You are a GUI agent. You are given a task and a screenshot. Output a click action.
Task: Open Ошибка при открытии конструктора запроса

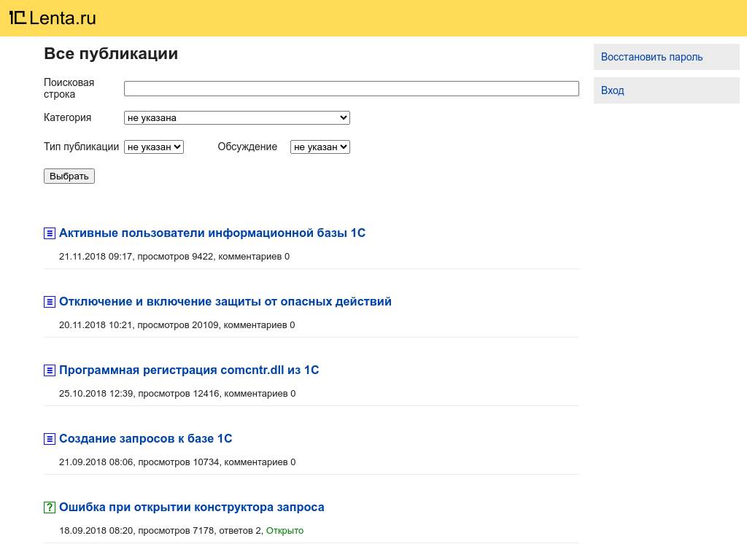coord(191,507)
